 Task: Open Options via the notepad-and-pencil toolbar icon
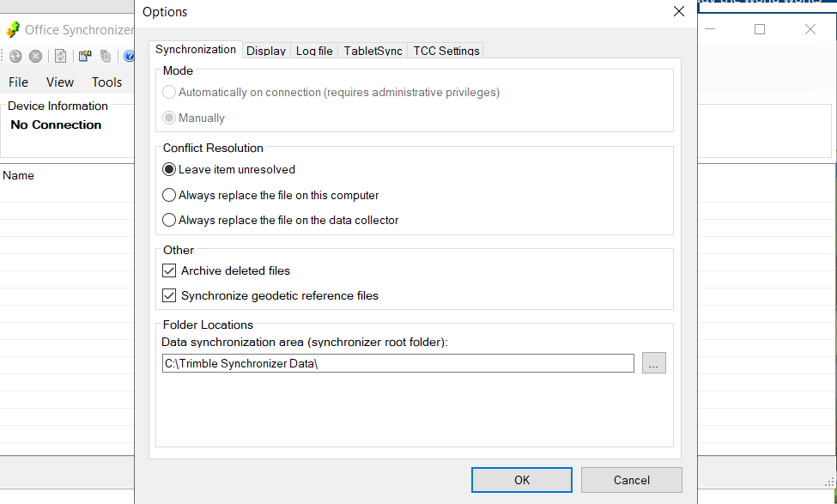point(85,56)
